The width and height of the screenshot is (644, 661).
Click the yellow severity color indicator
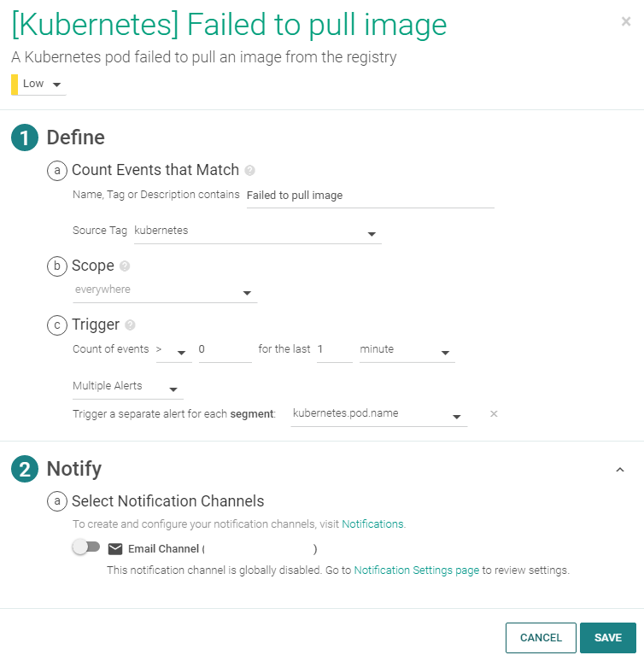click(15, 84)
